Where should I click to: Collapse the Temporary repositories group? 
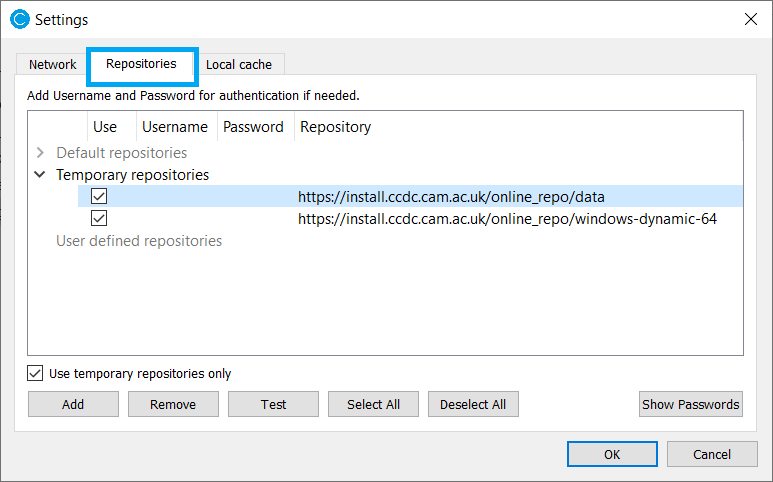pos(40,175)
